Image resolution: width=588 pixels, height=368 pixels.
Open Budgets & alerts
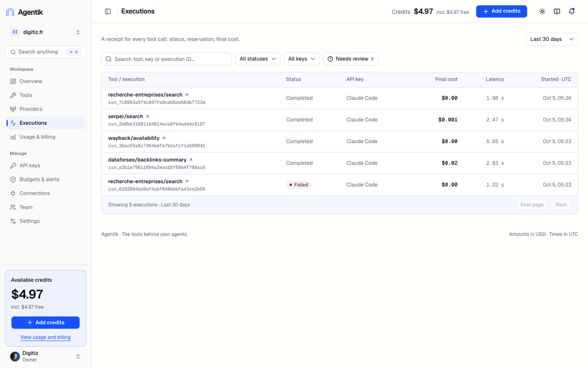[45, 179]
